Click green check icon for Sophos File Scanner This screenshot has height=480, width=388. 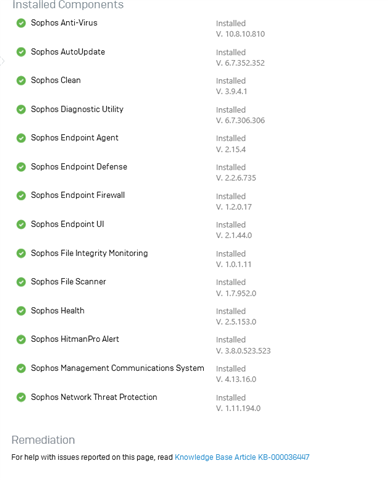click(x=21, y=282)
